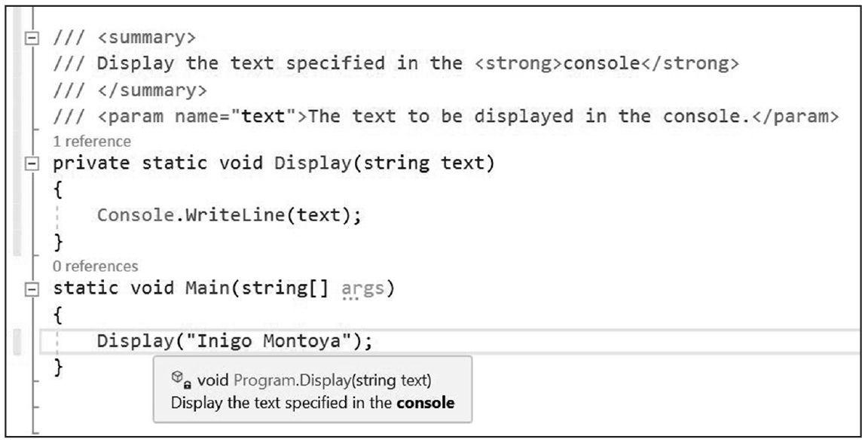Click the method icon in the tooltip
The width and height of the screenshot is (868, 442).
pos(178,378)
